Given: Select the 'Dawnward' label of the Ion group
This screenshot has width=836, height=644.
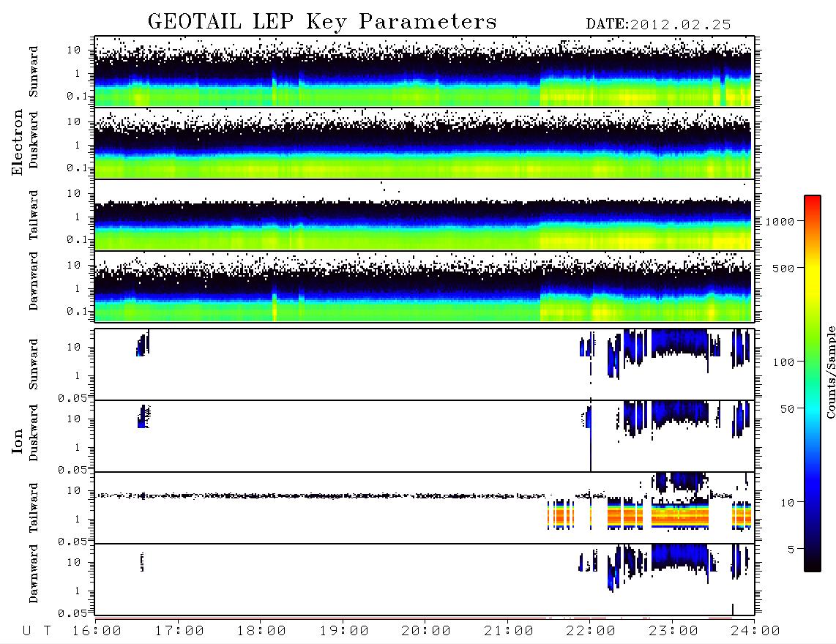Looking at the screenshot, I should pos(34,574).
